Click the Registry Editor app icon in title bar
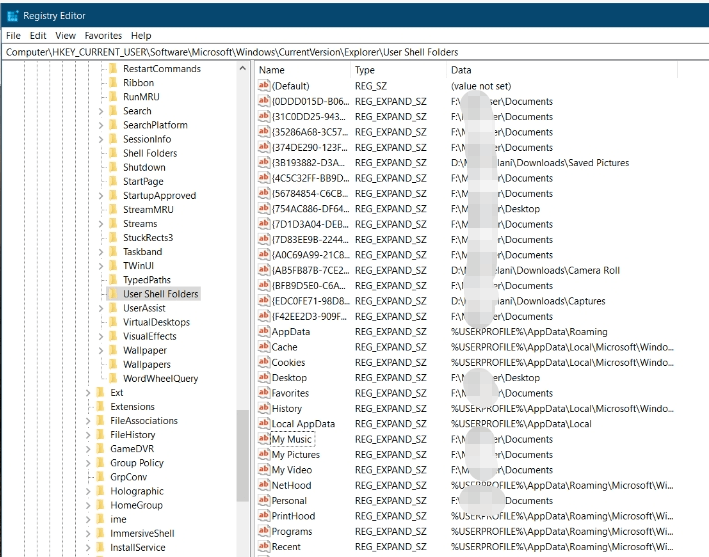Viewport: 709px width, 557px height. [x=12, y=16]
